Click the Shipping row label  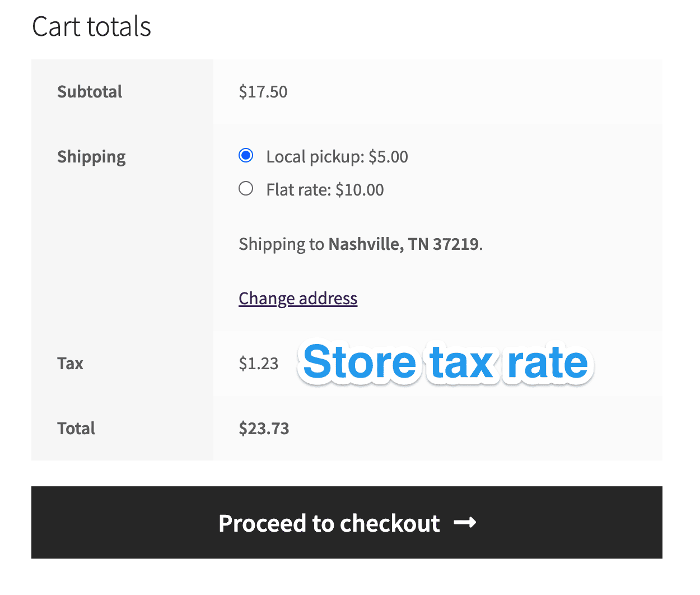tap(91, 157)
